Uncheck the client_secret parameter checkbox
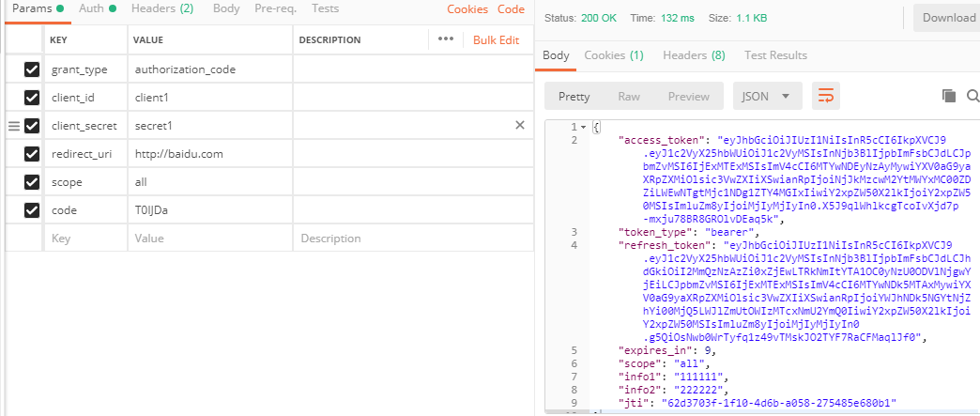 pos(32,126)
